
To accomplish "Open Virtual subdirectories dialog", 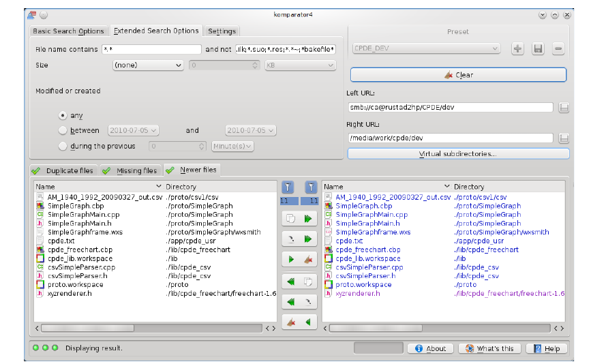I will coord(457,154).
